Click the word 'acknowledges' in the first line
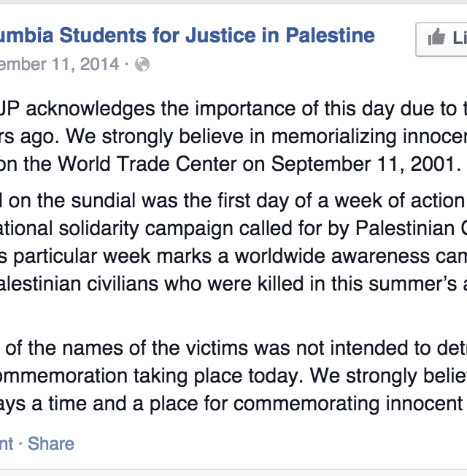Viewport: 467px width, 476px height. 90,109
